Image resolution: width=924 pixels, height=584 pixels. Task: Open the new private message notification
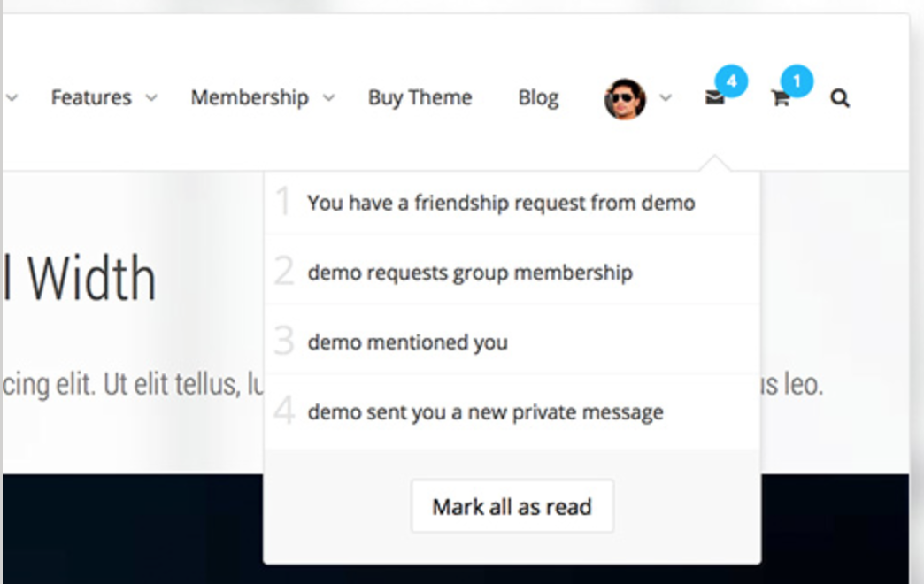click(x=485, y=411)
